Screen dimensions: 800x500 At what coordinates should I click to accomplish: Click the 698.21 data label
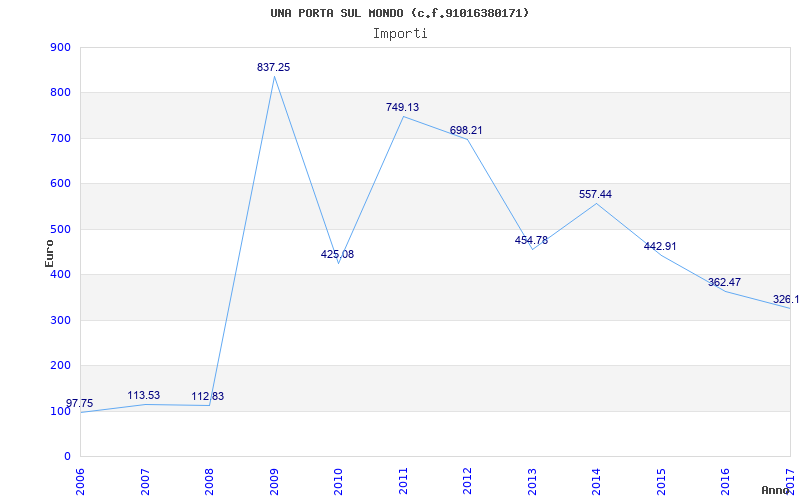point(466,131)
